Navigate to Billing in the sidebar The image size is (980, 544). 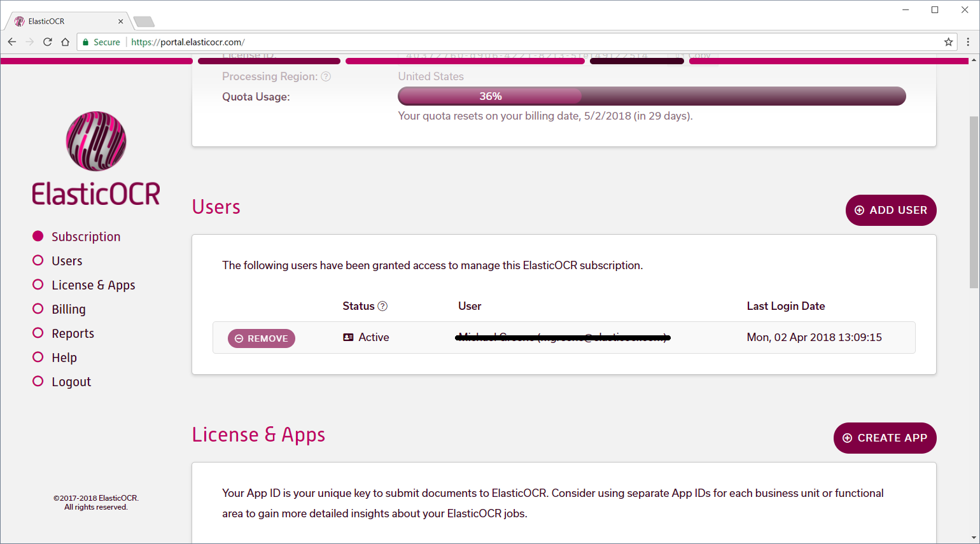(x=59, y=309)
